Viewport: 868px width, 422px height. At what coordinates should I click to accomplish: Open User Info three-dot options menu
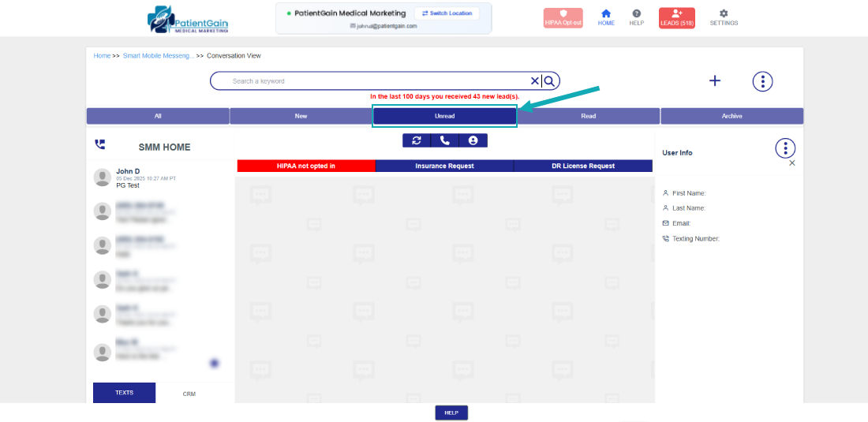point(785,148)
